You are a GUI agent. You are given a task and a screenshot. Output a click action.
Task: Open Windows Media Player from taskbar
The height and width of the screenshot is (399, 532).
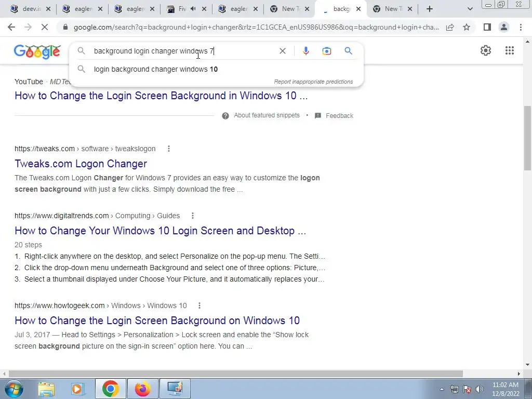coord(78,389)
